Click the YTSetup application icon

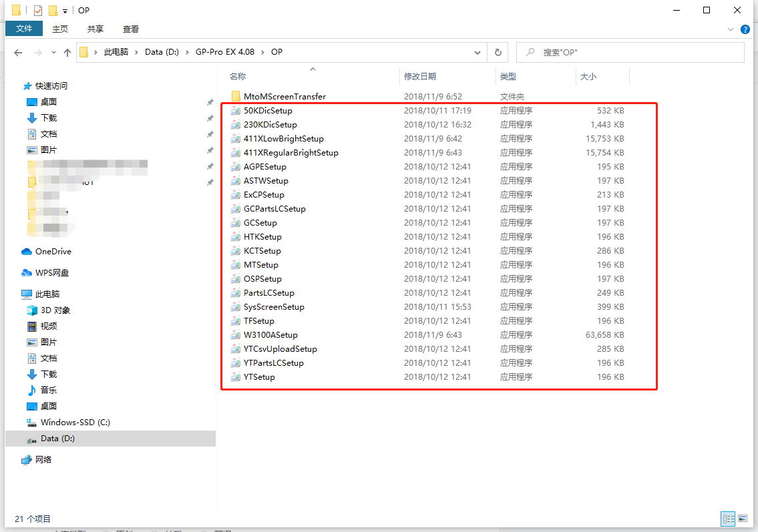point(236,377)
